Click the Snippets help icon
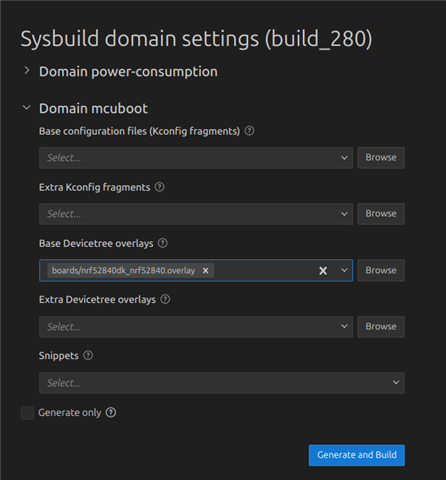The height and width of the screenshot is (480, 446). point(88,355)
